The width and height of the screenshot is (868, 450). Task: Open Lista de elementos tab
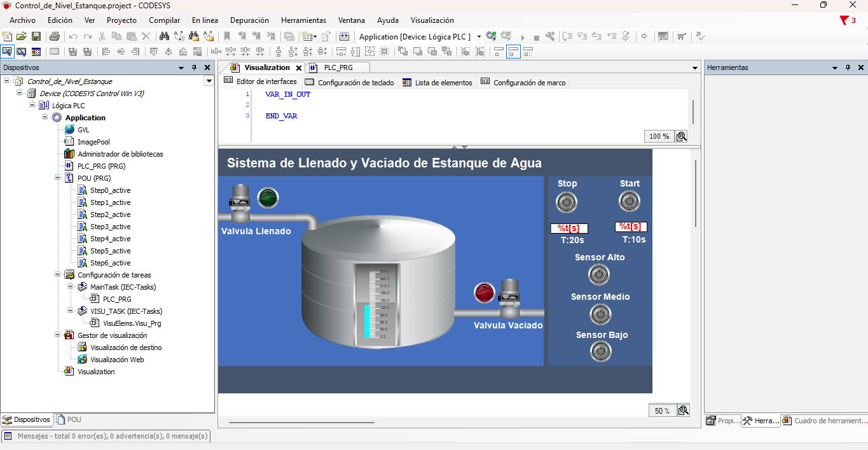[443, 83]
